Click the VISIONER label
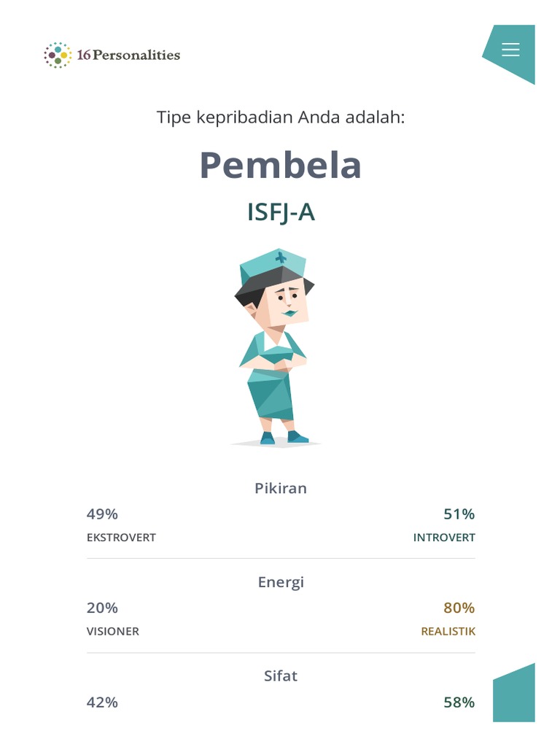 coord(113,631)
